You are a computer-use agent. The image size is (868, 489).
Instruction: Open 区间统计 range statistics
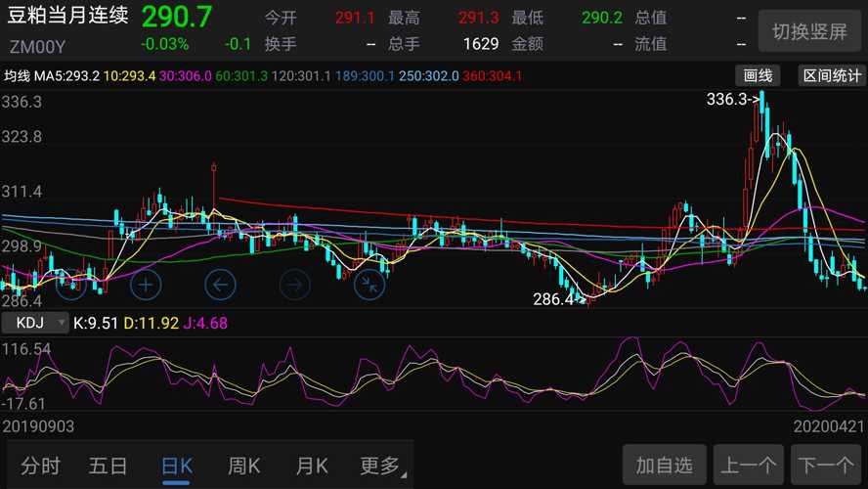click(x=832, y=76)
